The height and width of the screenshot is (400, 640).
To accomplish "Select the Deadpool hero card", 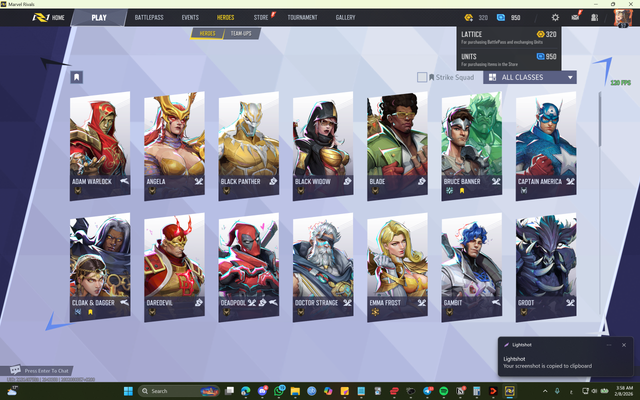I will coord(249,267).
